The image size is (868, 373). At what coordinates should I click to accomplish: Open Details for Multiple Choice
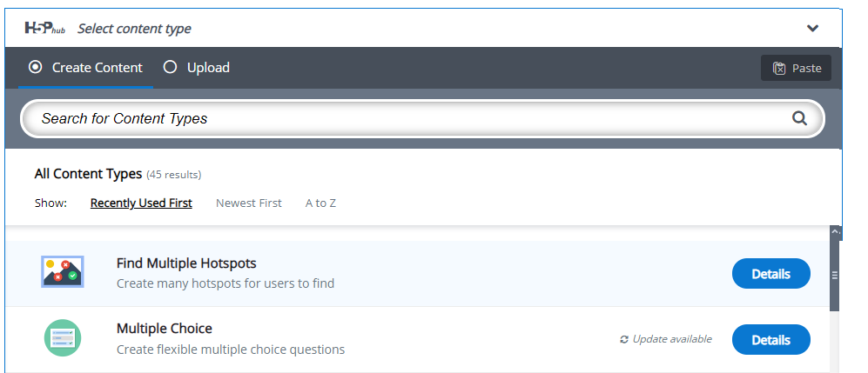[x=771, y=340]
